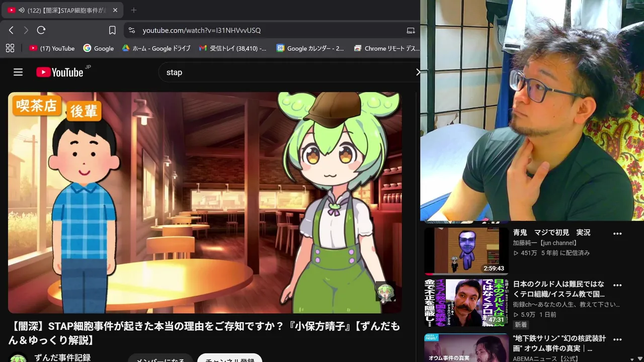Open site information icon in address bar
644x362 pixels.
[x=132, y=30]
